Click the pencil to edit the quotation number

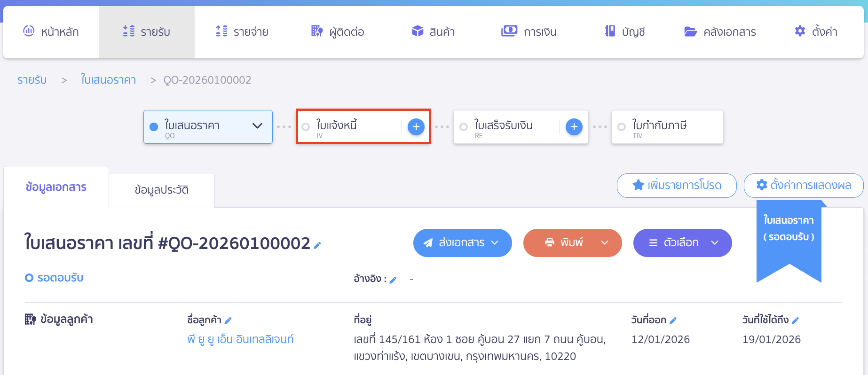tap(317, 245)
